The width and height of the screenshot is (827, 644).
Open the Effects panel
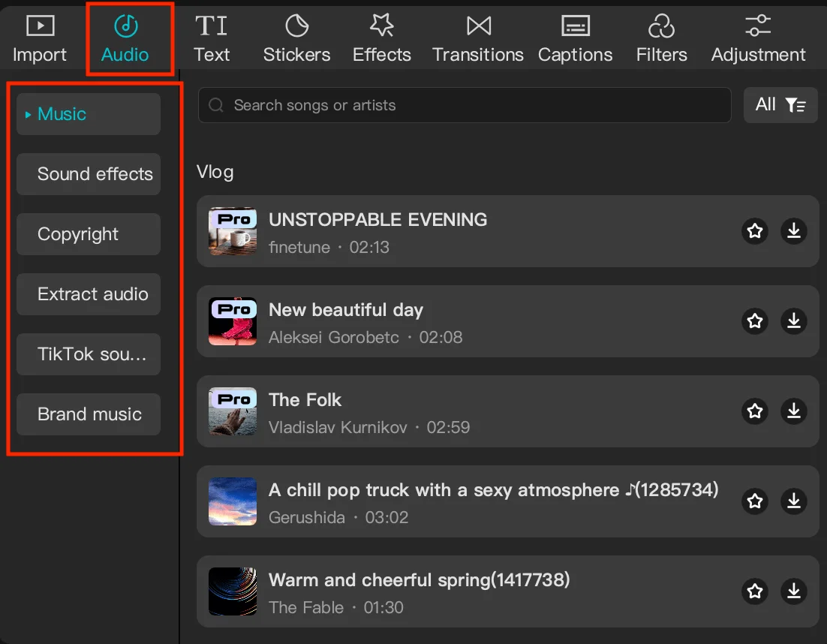point(381,39)
